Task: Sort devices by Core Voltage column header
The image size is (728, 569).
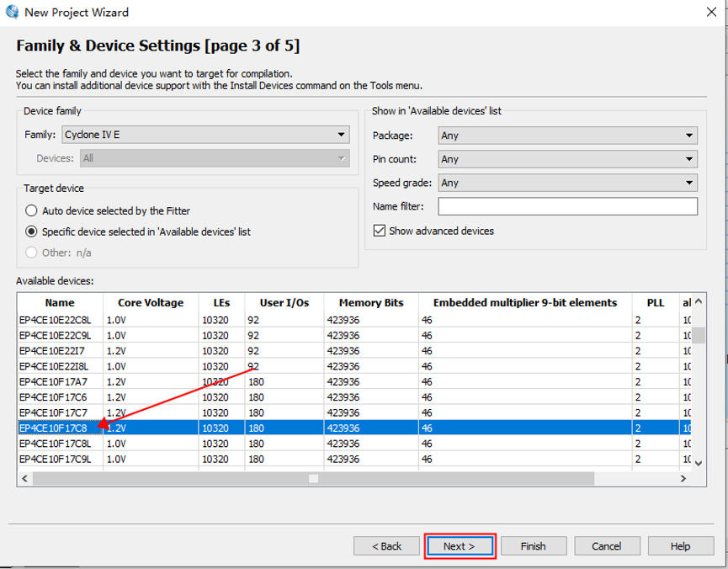Action: pyautogui.click(x=150, y=303)
